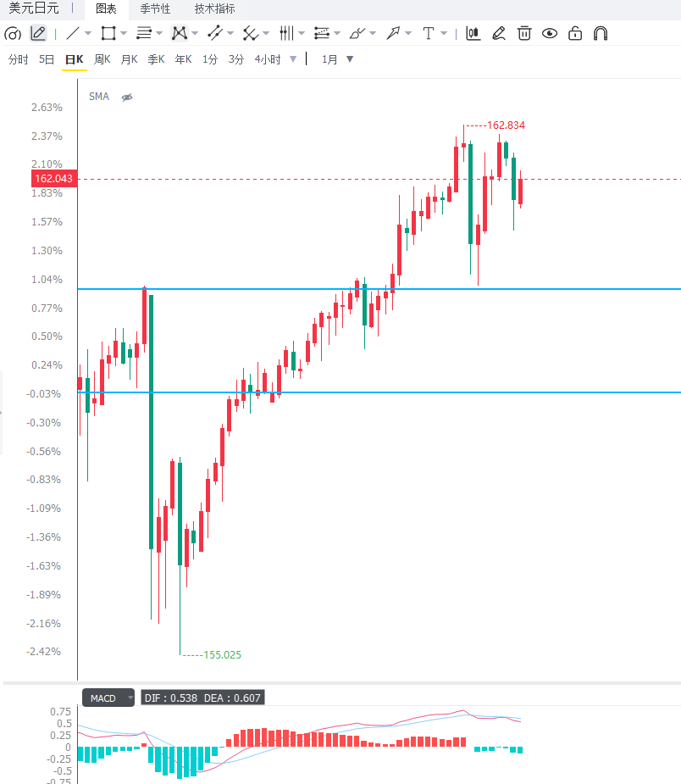Select the text annotation tool
This screenshot has height=784, width=681.
pyautogui.click(x=429, y=34)
